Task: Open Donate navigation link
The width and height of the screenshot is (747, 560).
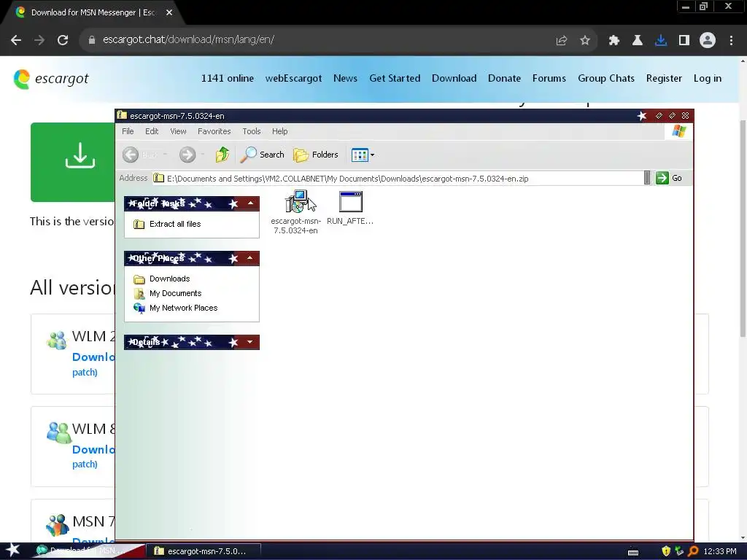Action: (x=504, y=78)
